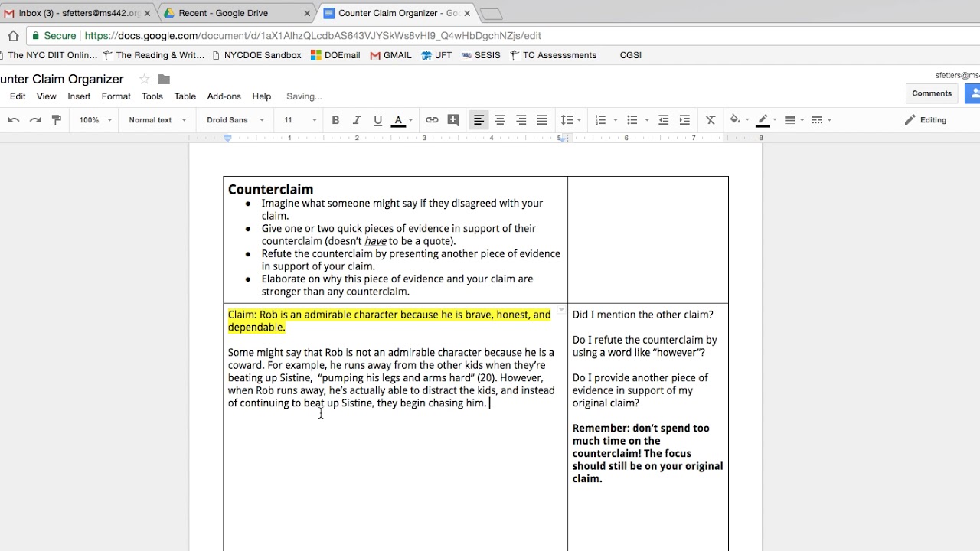Insert a link with the link icon

tap(432, 120)
